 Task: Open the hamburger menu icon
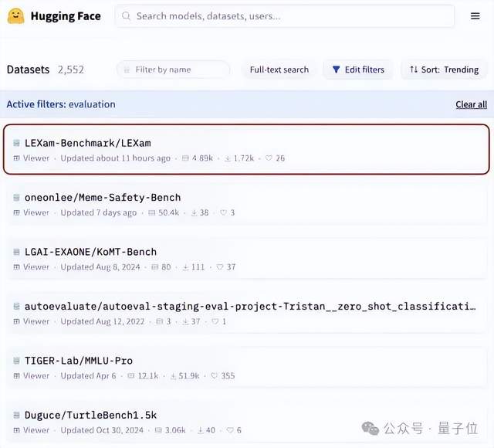[x=475, y=16]
